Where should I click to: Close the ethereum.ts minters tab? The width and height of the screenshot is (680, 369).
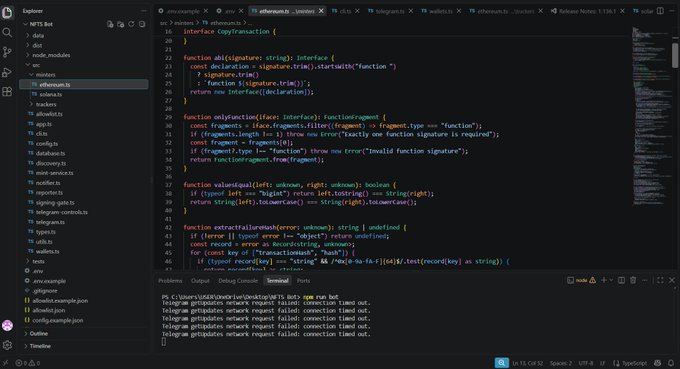tap(321, 11)
